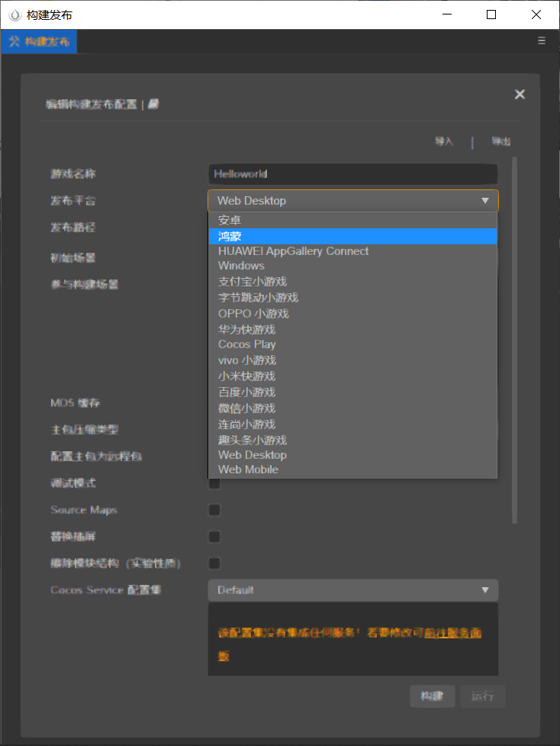Viewport: 560px width, 746px height.
Task: Toggle the 调试模式 checkbox
Action: [214, 484]
